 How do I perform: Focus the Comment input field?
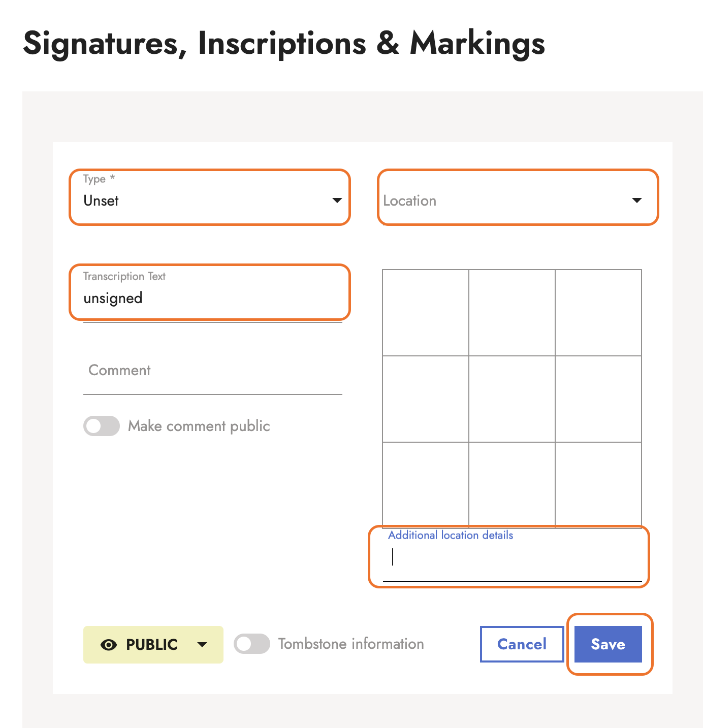pos(212,371)
